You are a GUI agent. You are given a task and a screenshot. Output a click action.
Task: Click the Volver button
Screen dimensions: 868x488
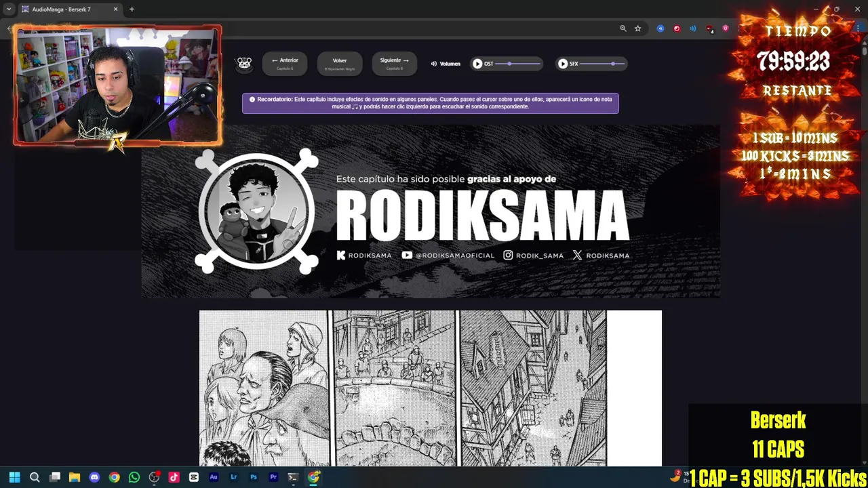(340, 64)
